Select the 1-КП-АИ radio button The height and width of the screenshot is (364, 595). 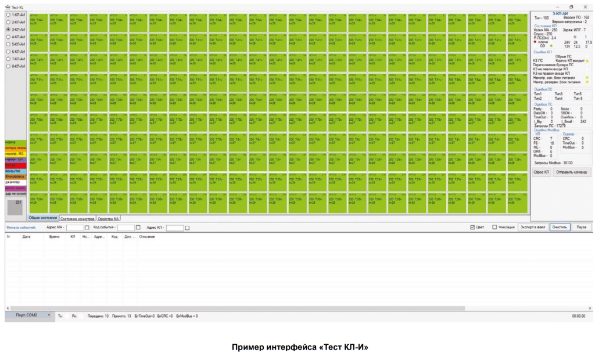(x=8, y=14)
